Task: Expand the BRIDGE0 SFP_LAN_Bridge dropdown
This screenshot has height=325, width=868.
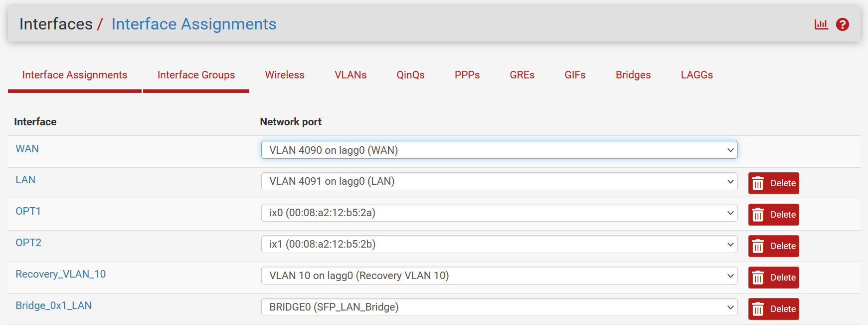Action: point(499,307)
